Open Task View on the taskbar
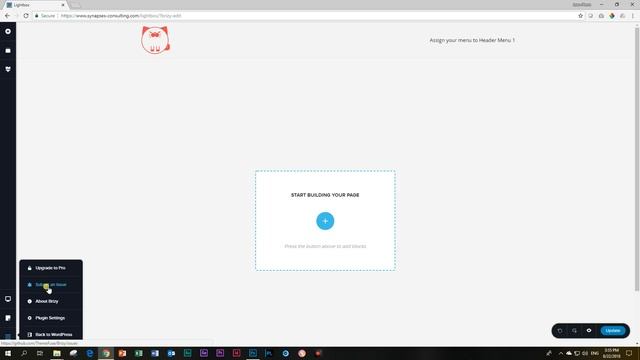 click(40, 353)
